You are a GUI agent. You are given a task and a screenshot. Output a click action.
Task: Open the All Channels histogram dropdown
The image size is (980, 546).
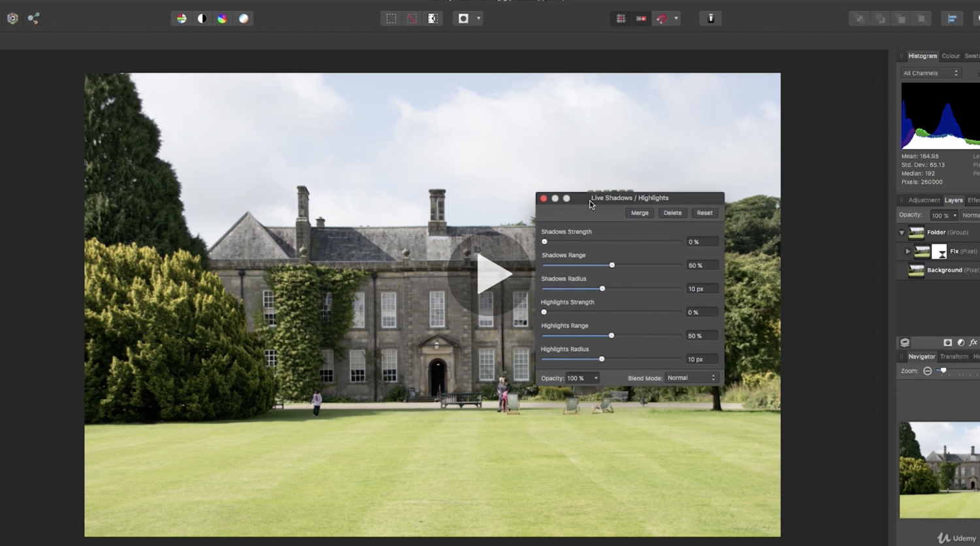click(x=930, y=72)
